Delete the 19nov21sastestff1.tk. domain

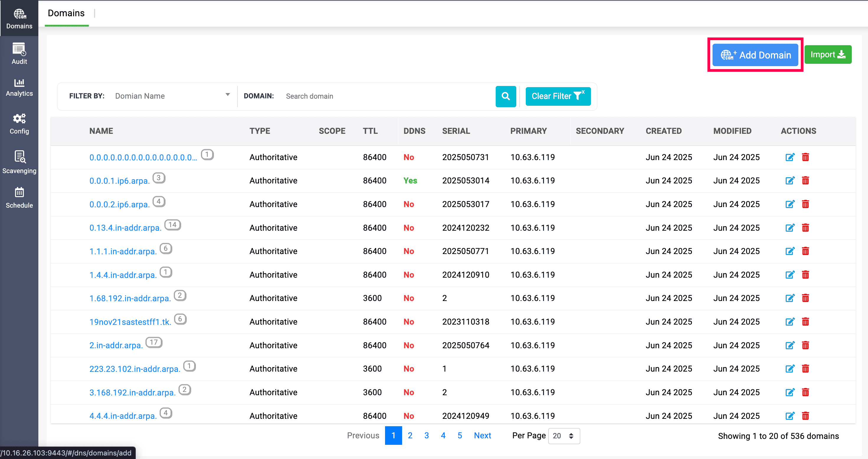click(x=805, y=321)
